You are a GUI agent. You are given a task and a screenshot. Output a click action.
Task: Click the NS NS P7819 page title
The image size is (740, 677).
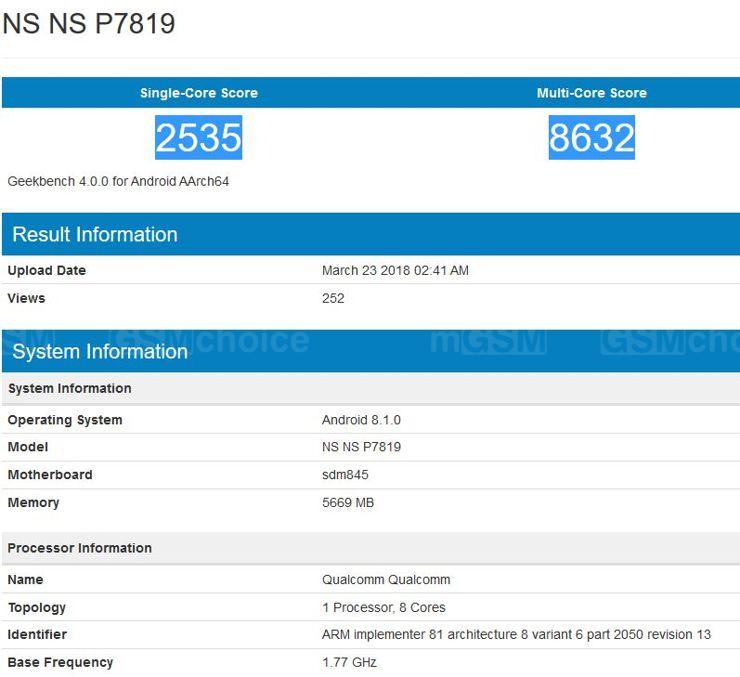pyautogui.click(x=89, y=24)
